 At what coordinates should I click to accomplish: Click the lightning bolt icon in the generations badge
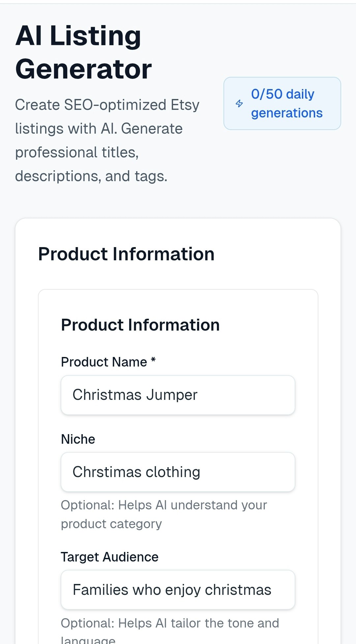tap(239, 104)
